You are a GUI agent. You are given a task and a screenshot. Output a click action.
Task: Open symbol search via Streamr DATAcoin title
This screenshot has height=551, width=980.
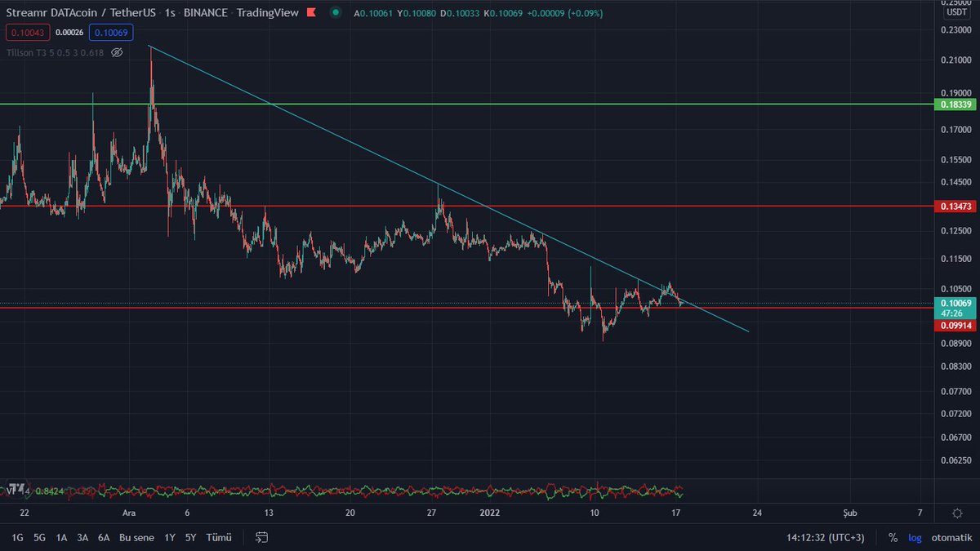click(x=82, y=14)
